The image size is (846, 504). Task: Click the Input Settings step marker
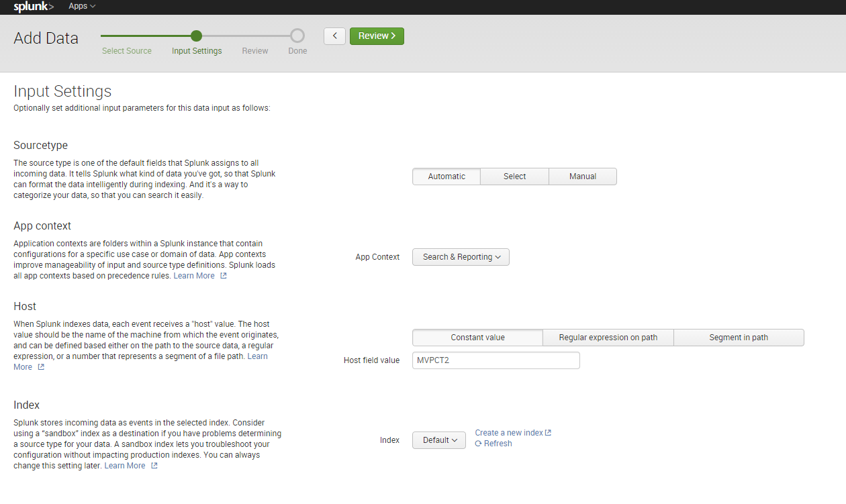[x=196, y=36]
